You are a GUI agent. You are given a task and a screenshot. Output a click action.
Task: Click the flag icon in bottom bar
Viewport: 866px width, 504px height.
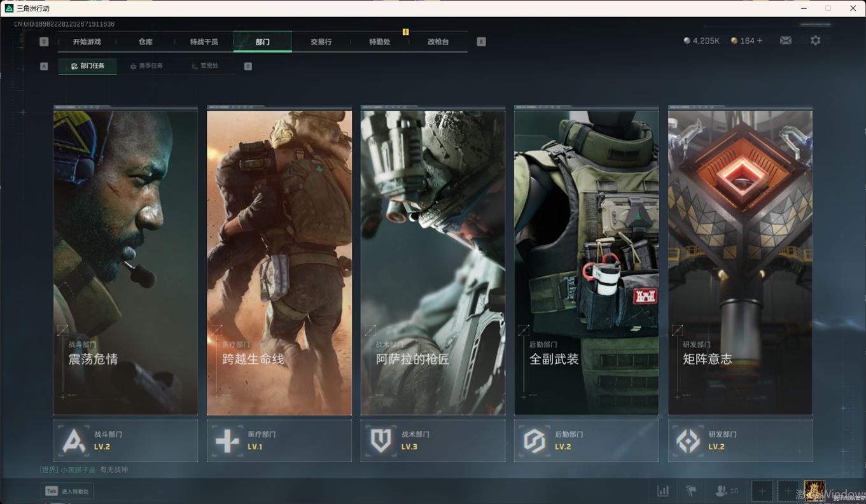691,491
